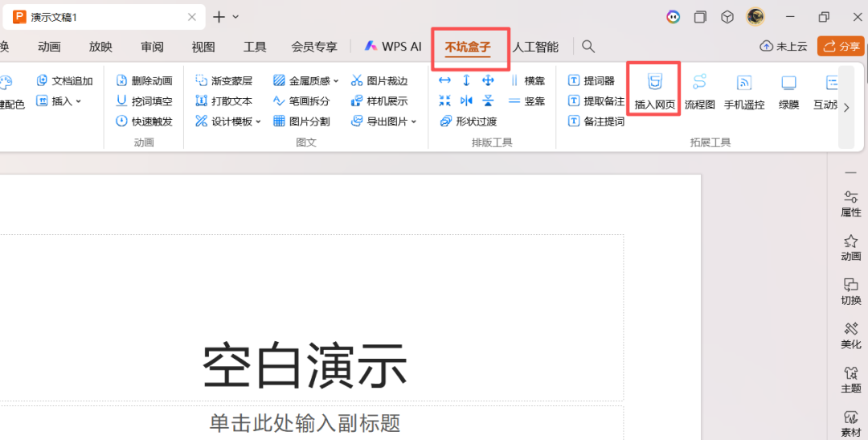Select the 绿膜 screen tool
Viewport: 868px width, 440px height.
click(788, 92)
